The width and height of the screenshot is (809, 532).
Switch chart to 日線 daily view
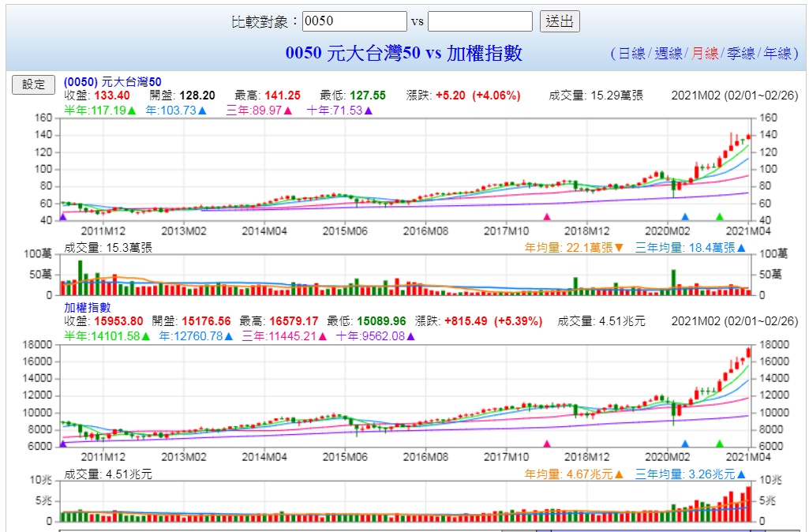631,53
